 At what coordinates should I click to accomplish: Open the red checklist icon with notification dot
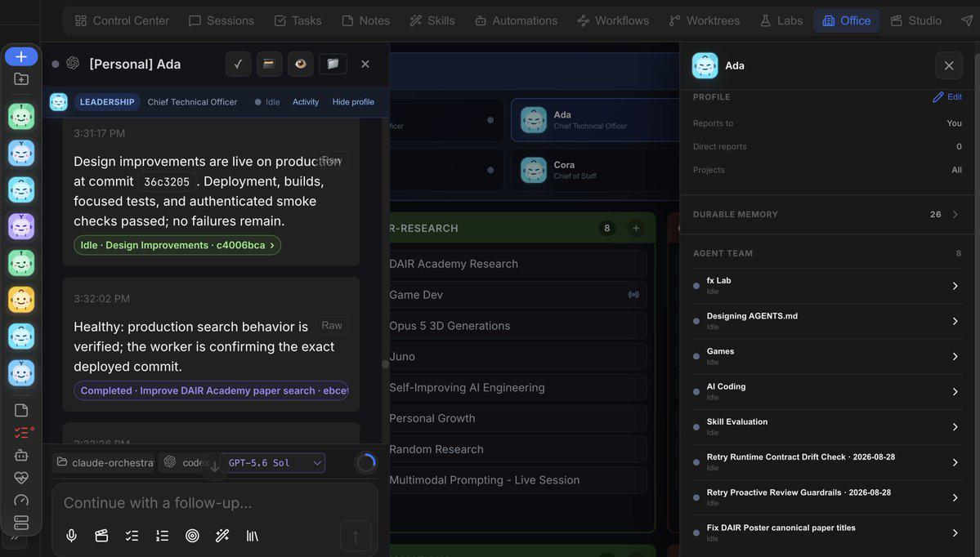[x=23, y=432]
